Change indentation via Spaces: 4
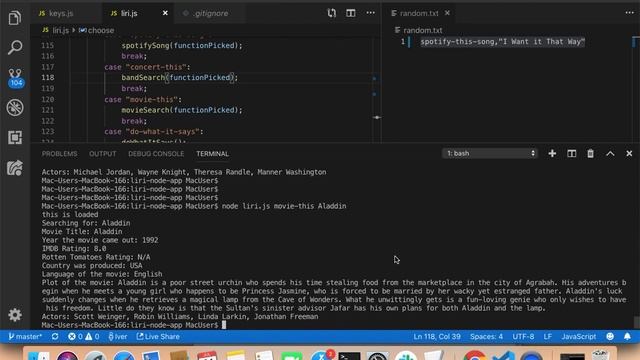The width and height of the screenshot is (640, 360). tap(486, 336)
